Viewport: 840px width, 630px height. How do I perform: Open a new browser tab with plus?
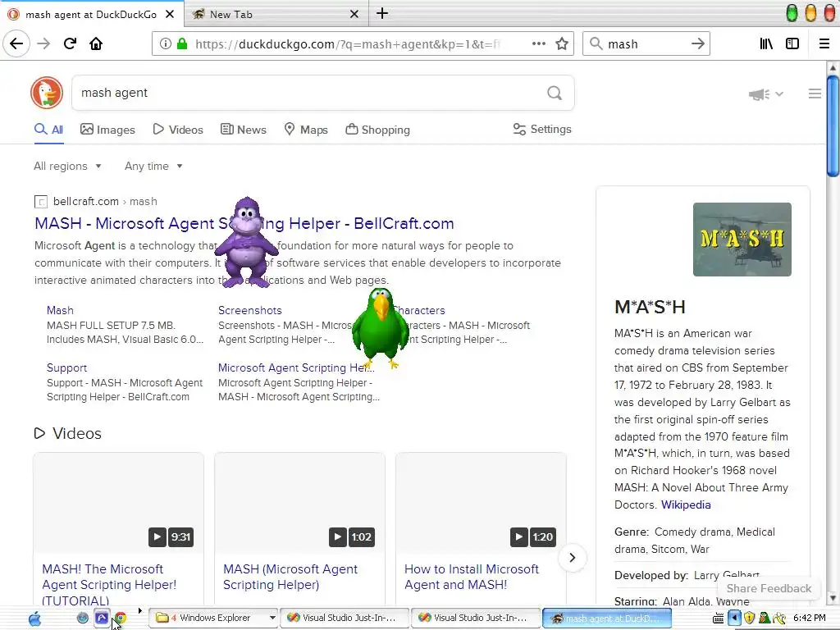(x=382, y=13)
